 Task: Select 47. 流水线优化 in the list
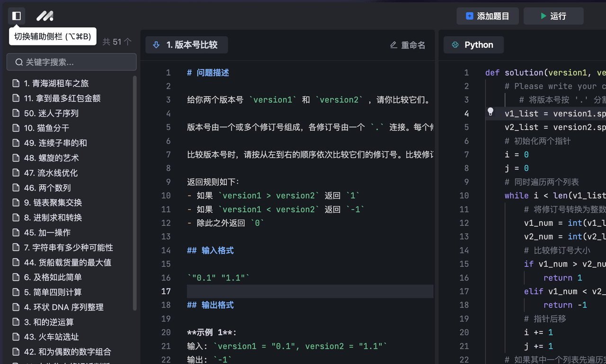coord(51,173)
